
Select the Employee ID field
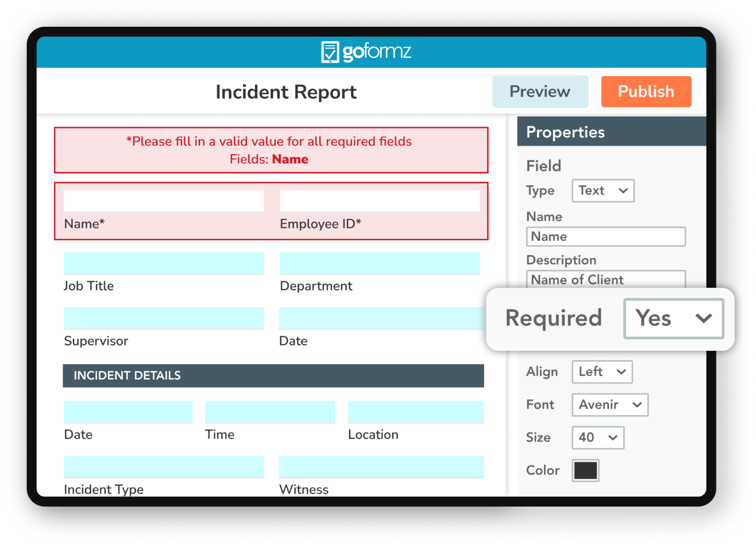point(380,201)
